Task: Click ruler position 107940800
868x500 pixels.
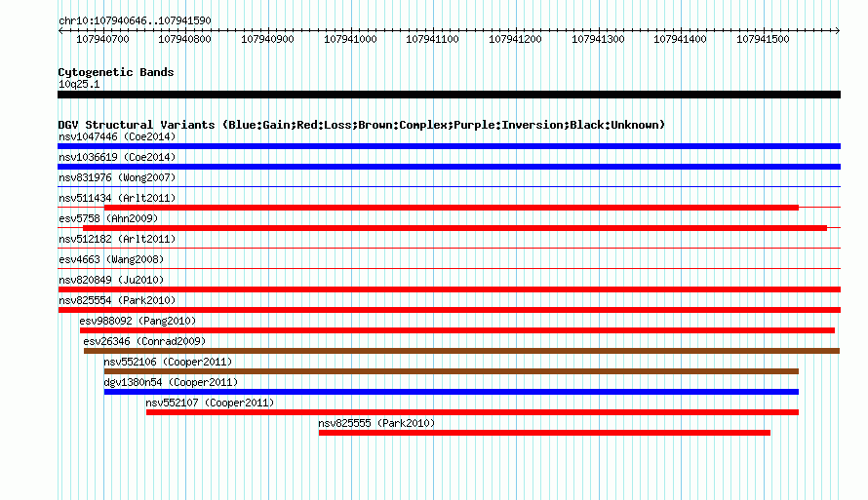Action: (x=185, y=39)
